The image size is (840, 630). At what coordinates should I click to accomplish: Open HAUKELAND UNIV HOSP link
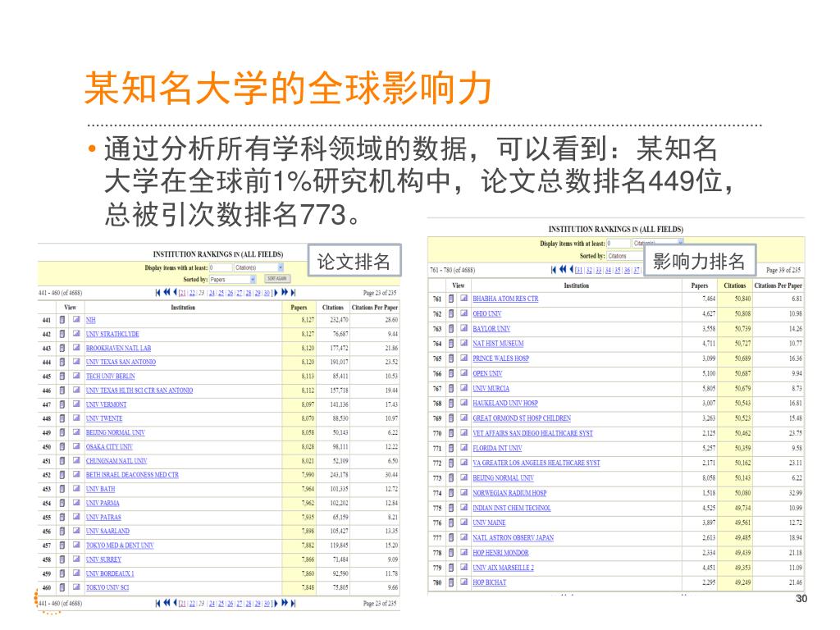[x=505, y=403]
